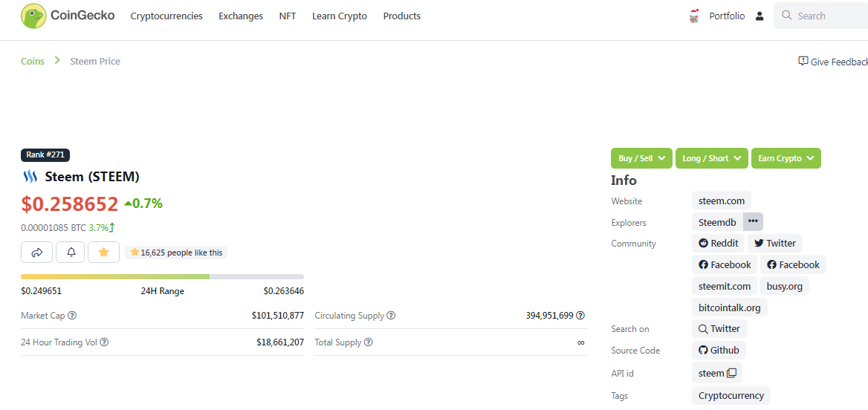This screenshot has width=868, height=410.
Task: Open the user account profile icon
Action: coord(759,16)
